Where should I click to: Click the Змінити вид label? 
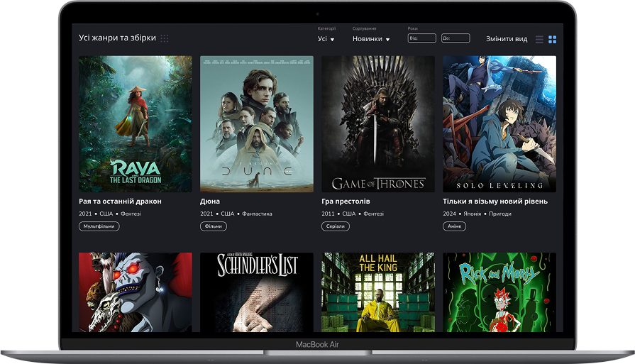pos(507,39)
